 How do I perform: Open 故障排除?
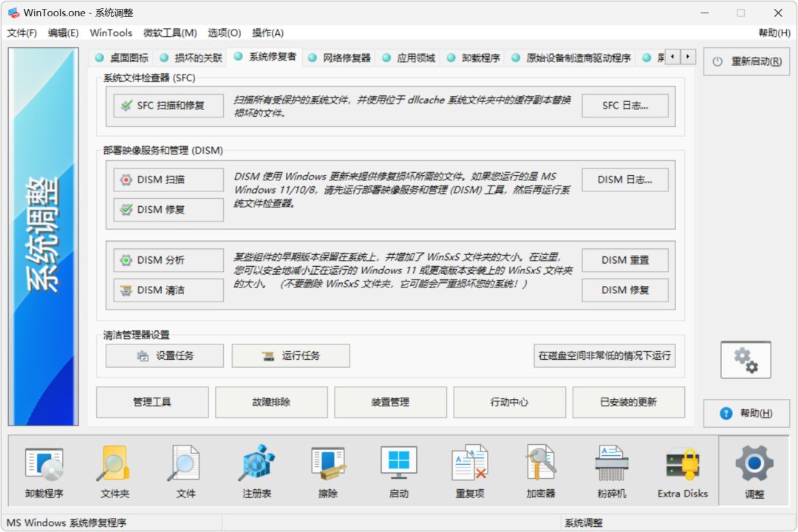(x=271, y=402)
